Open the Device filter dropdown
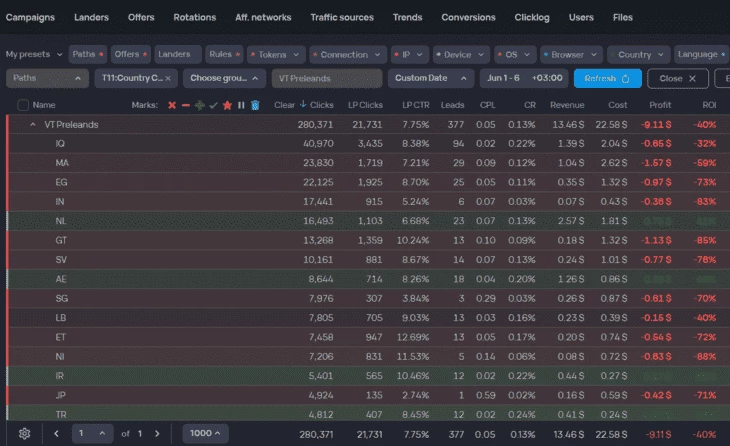This screenshot has height=446, width=730. point(461,54)
